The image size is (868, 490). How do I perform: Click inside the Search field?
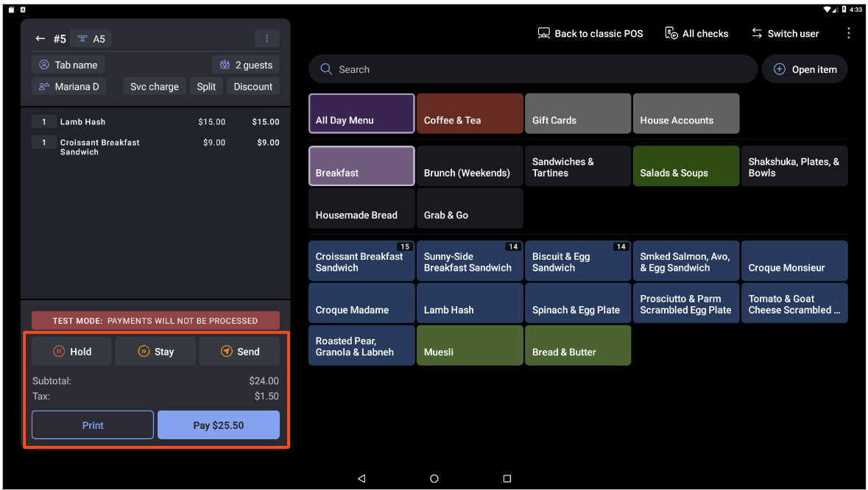pyautogui.click(x=532, y=68)
